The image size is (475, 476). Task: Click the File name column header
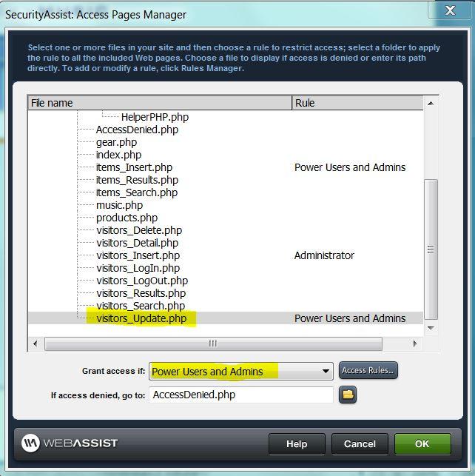(x=160, y=103)
